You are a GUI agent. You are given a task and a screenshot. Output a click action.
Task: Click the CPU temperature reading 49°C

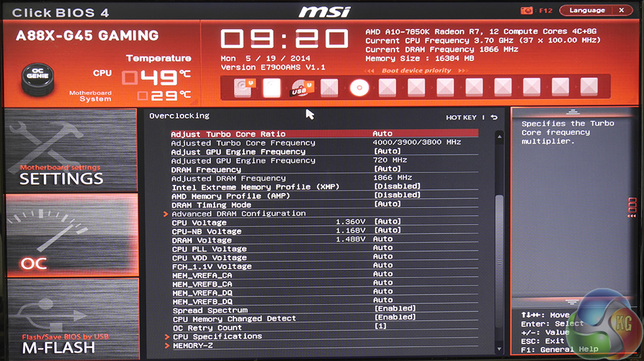157,77
